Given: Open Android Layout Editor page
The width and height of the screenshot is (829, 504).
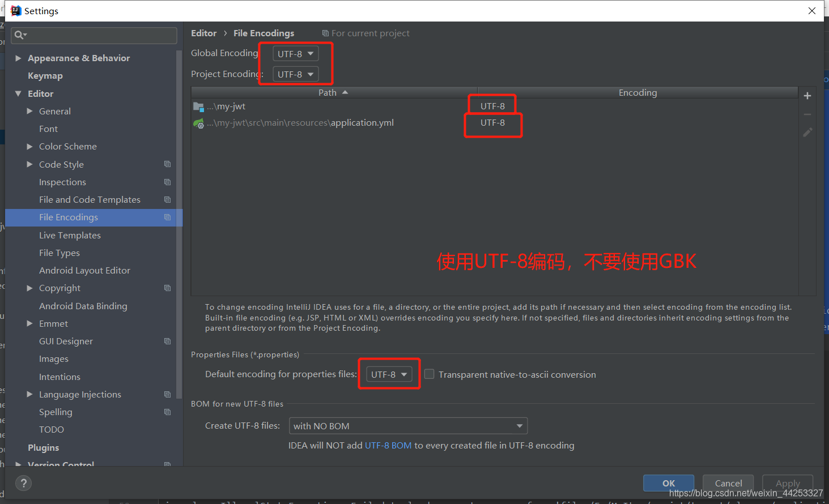Looking at the screenshot, I should tap(84, 270).
